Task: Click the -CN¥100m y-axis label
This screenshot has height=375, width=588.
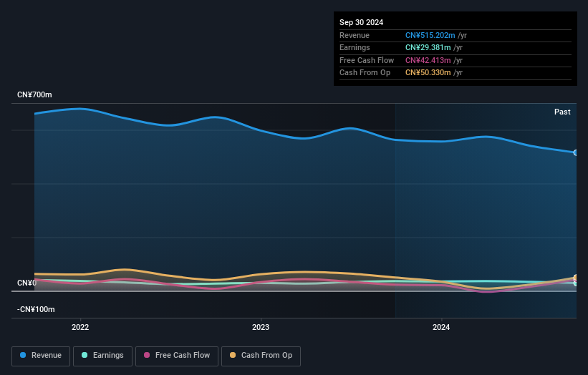Action: click(x=36, y=309)
